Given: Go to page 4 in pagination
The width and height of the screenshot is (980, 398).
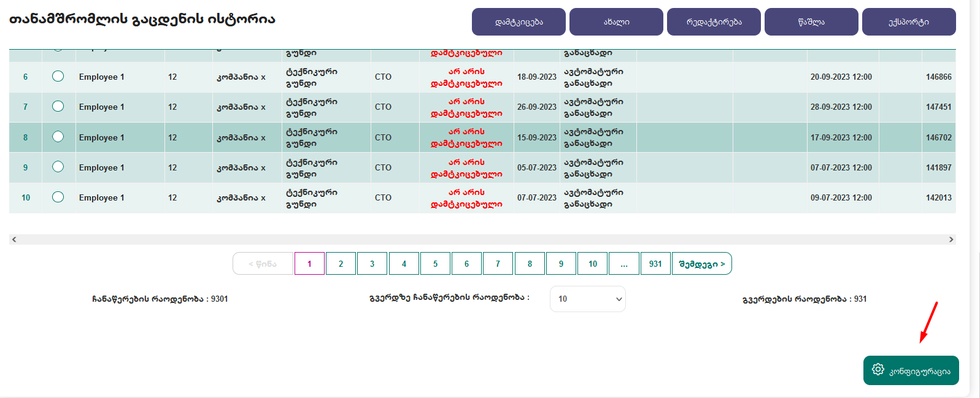Looking at the screenshot, I should point(404,264).
